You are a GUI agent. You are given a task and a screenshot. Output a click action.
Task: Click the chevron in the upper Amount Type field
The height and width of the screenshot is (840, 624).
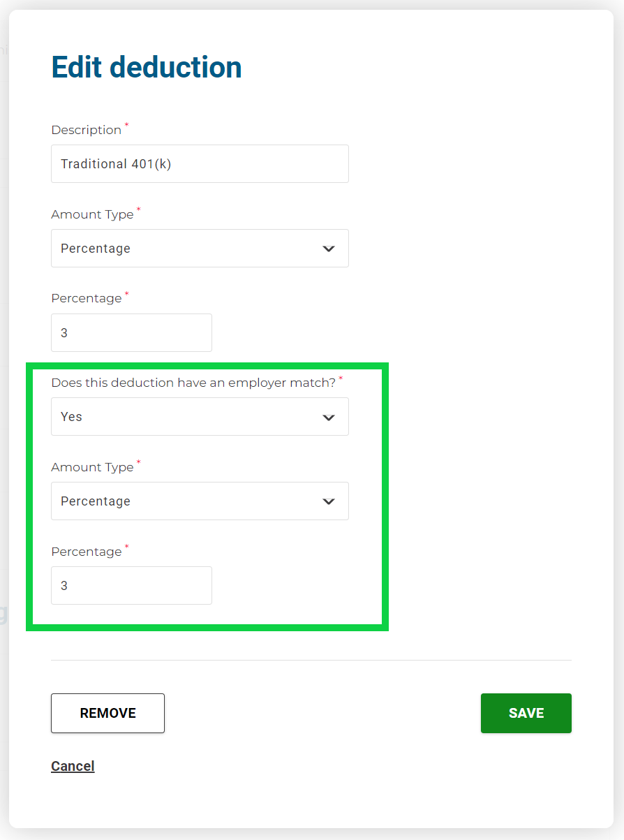[329, 249]
